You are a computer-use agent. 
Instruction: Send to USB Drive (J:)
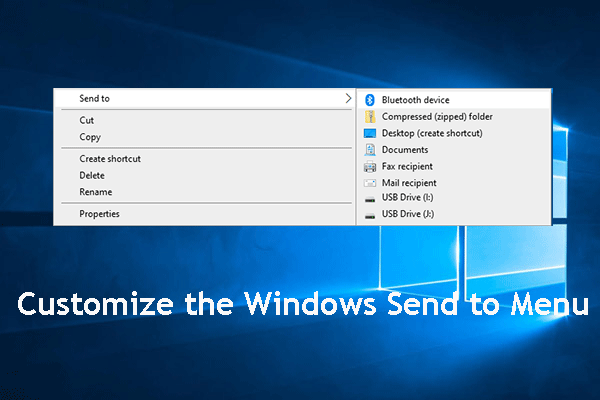coord(454,214)
